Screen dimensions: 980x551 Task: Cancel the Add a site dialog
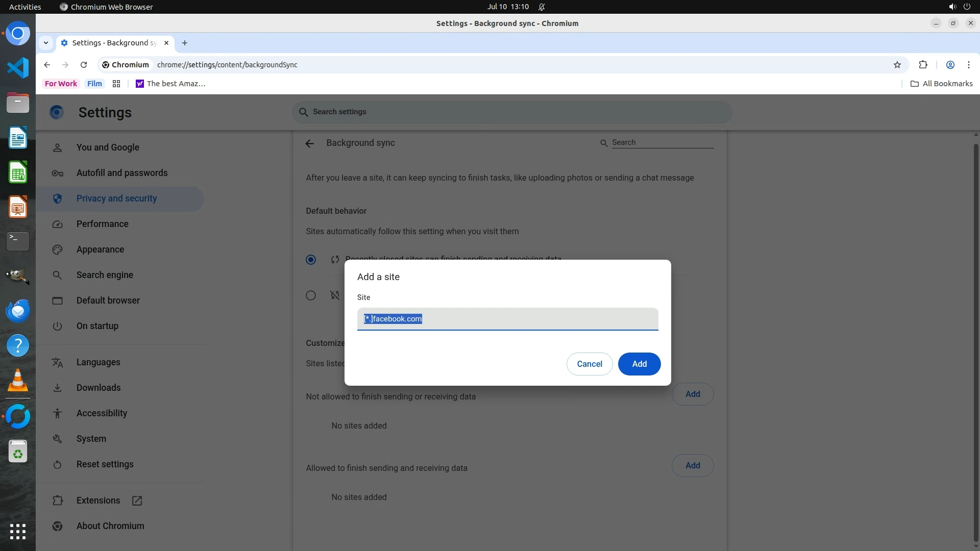590,364
